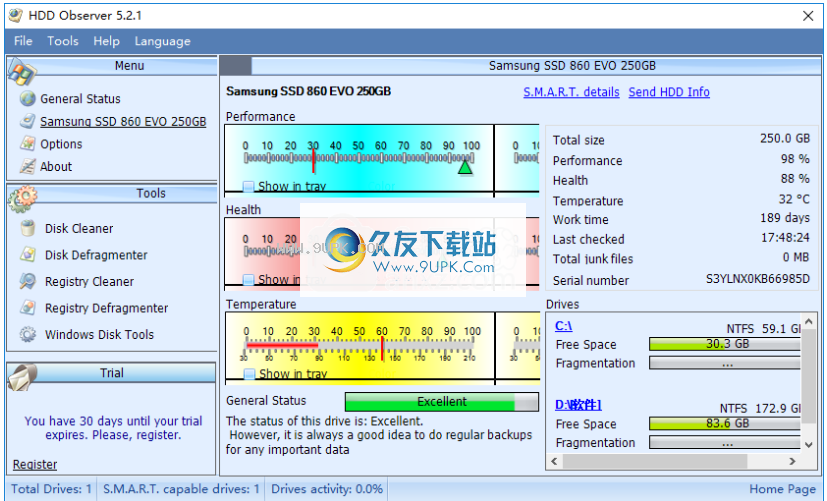
Task: Click the Total size value 250.0 GB
Action: (x=785, y=138)
